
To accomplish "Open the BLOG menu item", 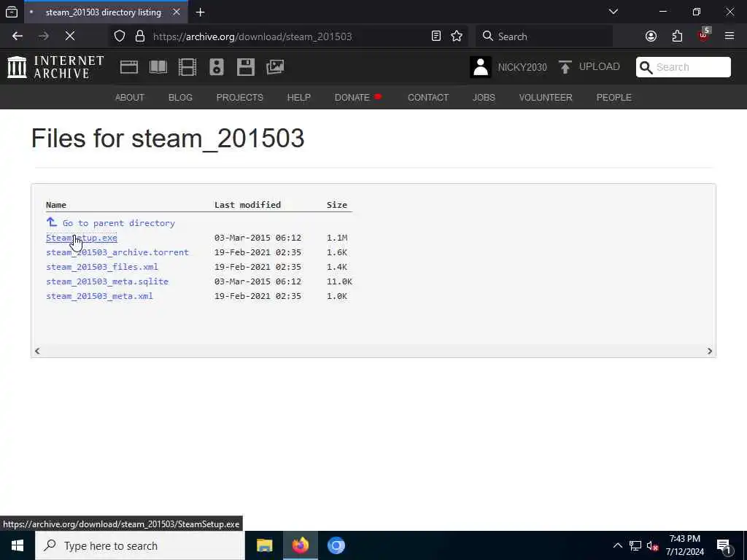I will coord(180,98).
